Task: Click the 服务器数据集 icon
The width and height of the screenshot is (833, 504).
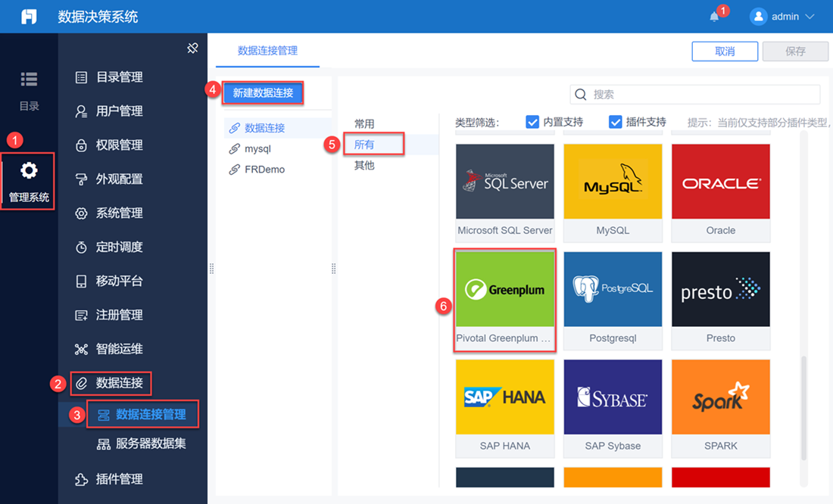Action: click(x=103, y=444)
